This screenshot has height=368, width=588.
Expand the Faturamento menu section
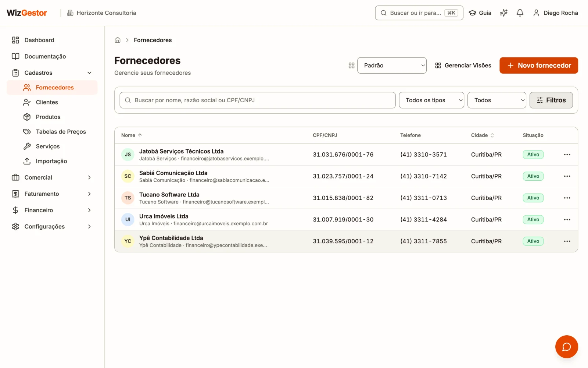click(52, 194)
